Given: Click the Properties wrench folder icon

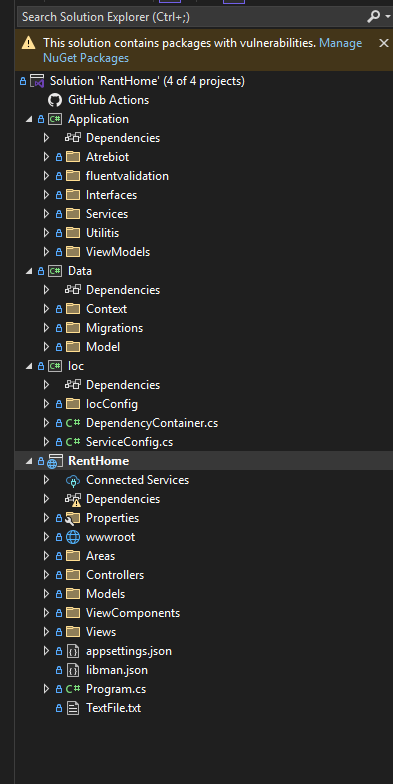Looking at the screenshot, I should [x=73, y=518].
